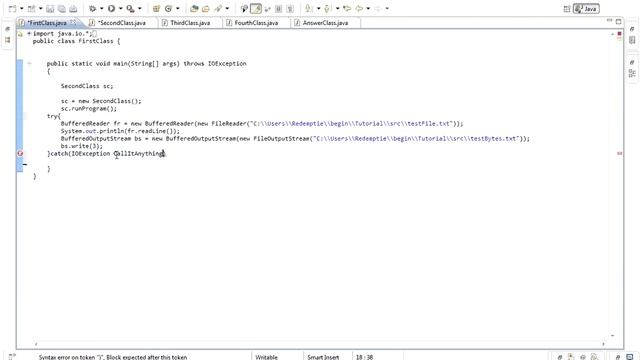Open the Run configurations dropdown arrow

pyautogui.click(x=120, y=9)
